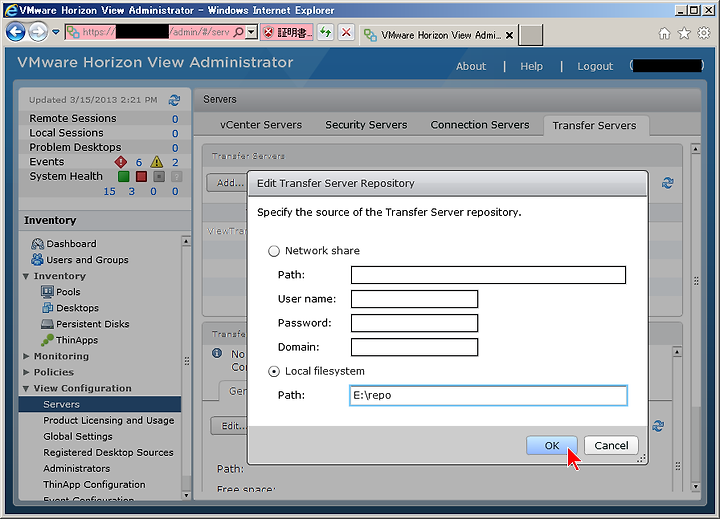Click the Add... transfer server button
The height and width of the screenshot is (519, 720).
[x=227, y=183]
